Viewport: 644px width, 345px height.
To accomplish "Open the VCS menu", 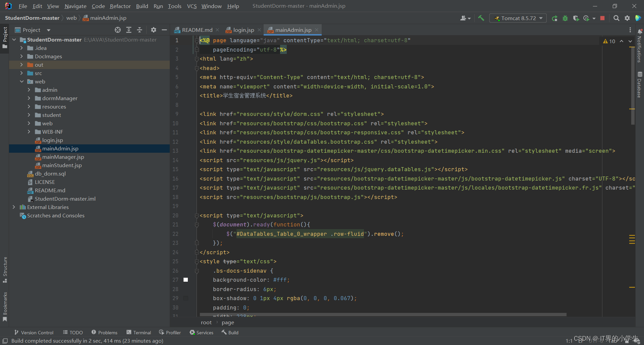I will (192, 6).
